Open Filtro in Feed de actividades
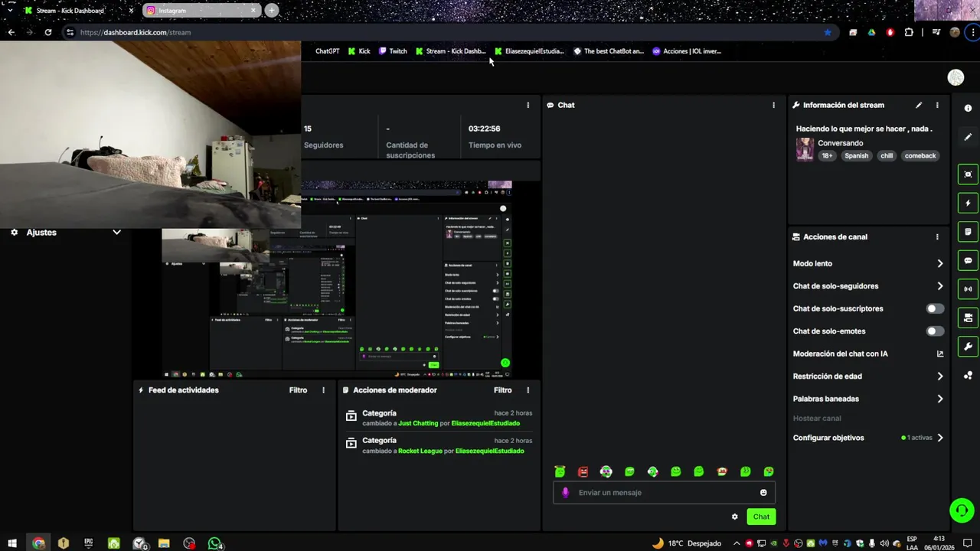This screenshot has height=551, width=980. 298,390
